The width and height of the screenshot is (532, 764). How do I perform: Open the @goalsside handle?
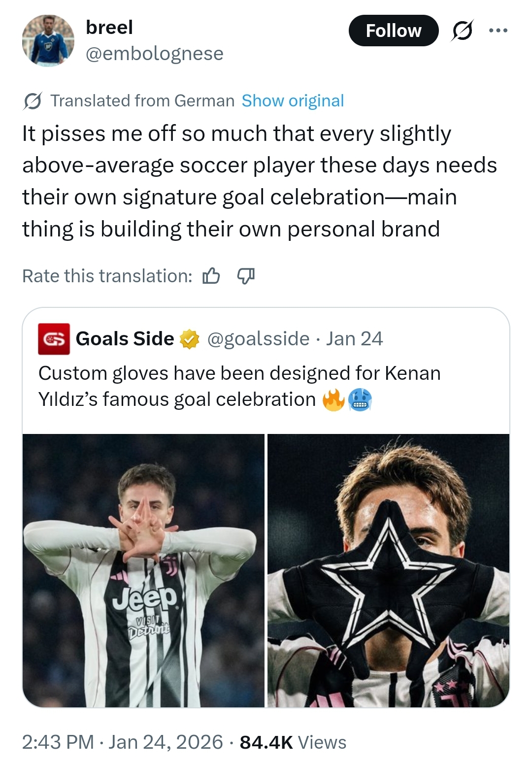(258, 339)
